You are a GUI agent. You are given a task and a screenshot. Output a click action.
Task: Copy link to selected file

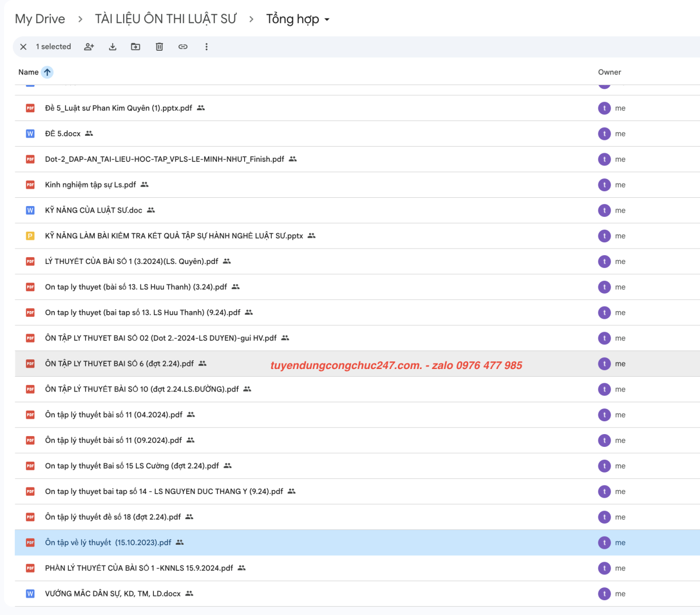click(183, 47)
